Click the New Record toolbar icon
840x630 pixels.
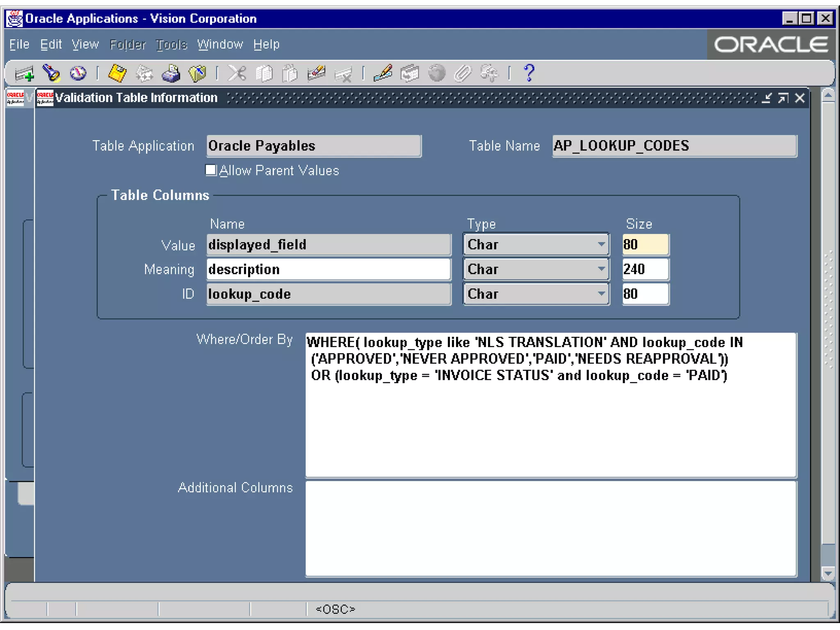[x=24, y=74]
